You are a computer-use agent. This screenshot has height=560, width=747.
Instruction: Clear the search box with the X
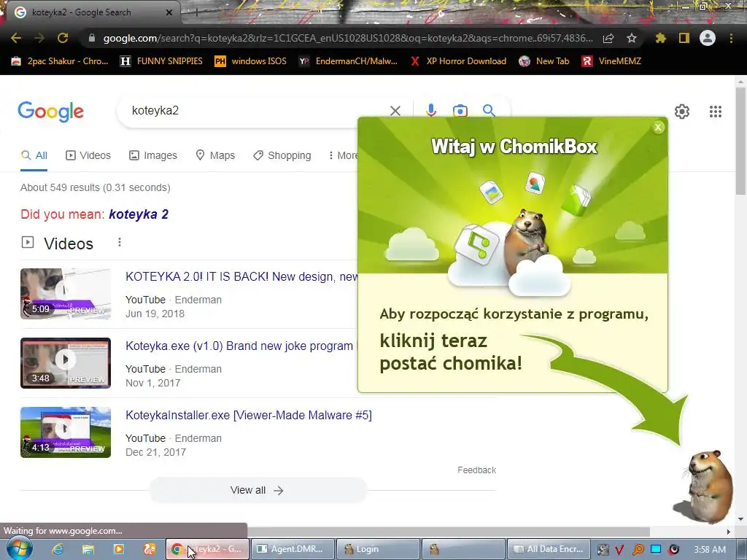(x=395, y=111)
